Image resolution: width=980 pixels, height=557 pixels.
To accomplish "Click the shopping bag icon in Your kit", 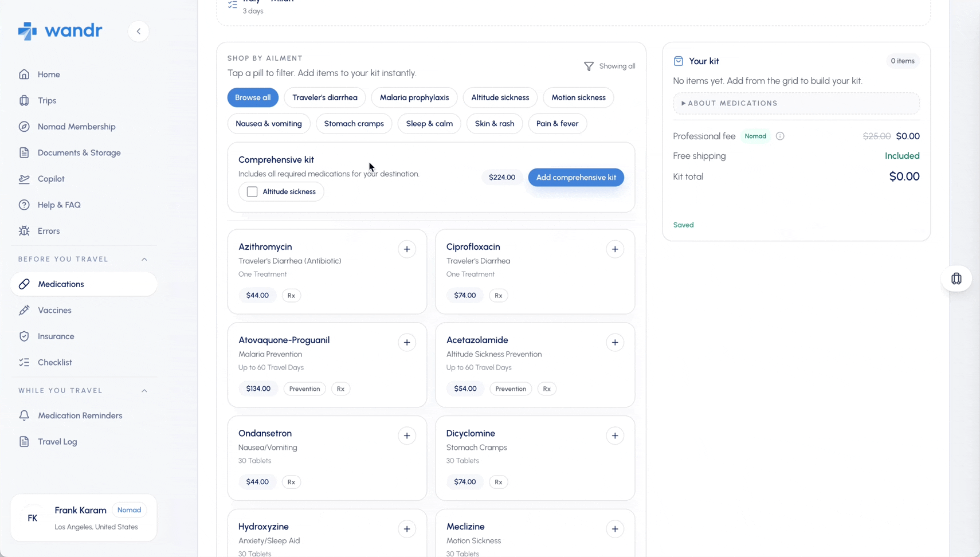I will 679,60.
